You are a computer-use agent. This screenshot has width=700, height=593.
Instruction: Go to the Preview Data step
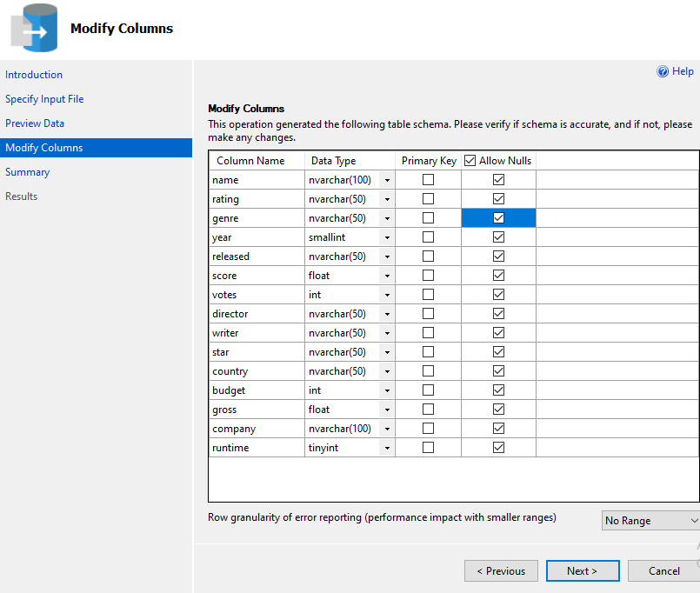coord(35,123)
